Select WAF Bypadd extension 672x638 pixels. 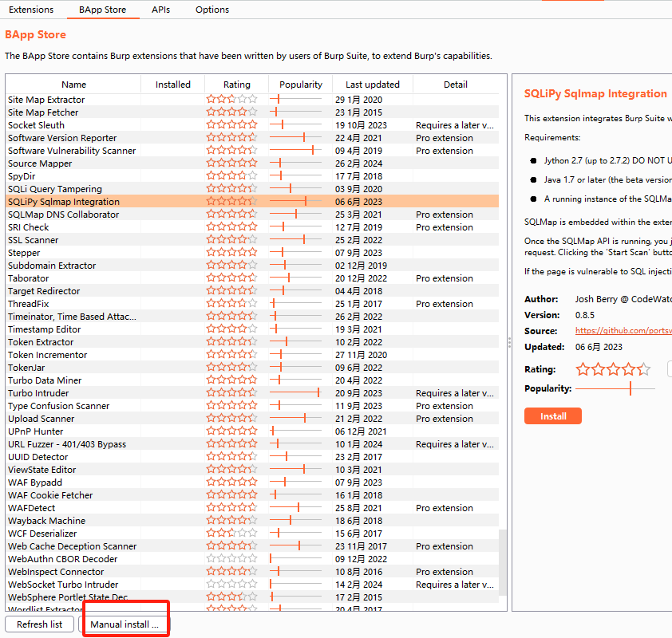coord(252,482)
